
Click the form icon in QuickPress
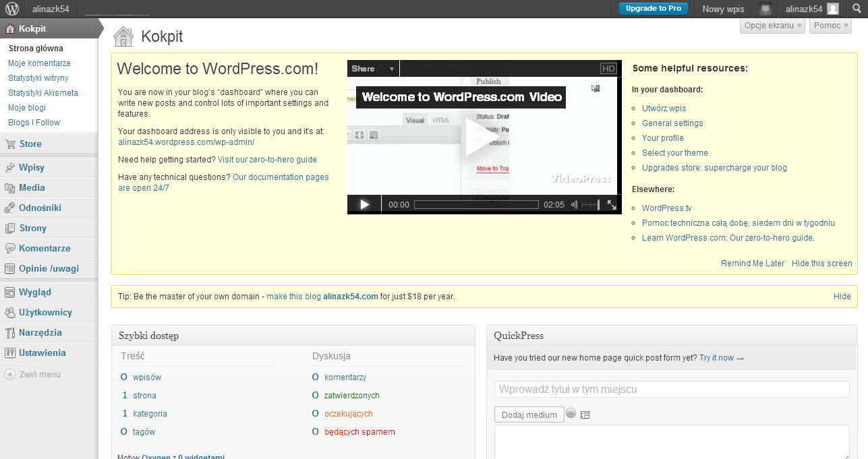click(585, 415)
